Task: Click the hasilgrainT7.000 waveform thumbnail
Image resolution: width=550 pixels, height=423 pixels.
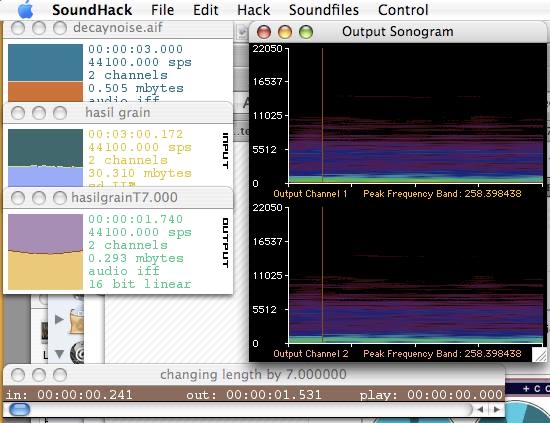Action: click(45, 252)
